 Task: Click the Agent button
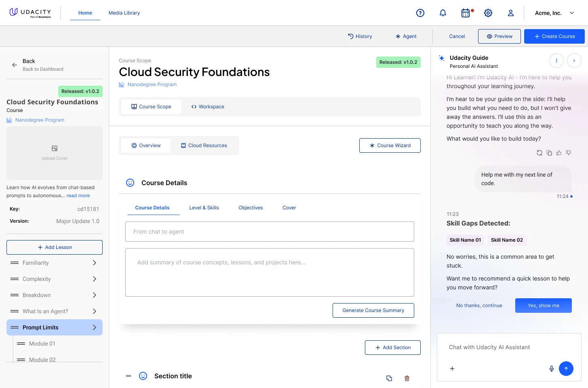click(406, 36)
